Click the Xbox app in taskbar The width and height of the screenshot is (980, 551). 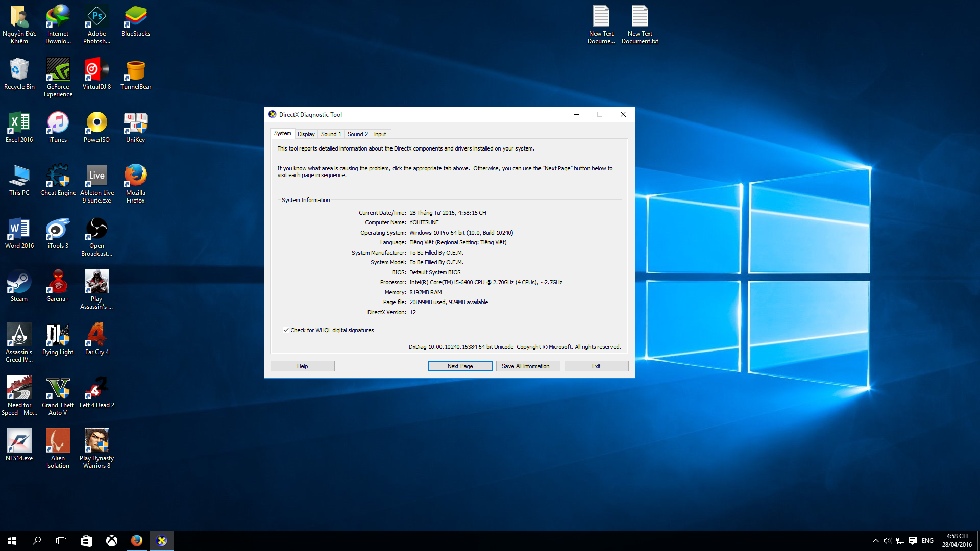click(x=111, y=541)
